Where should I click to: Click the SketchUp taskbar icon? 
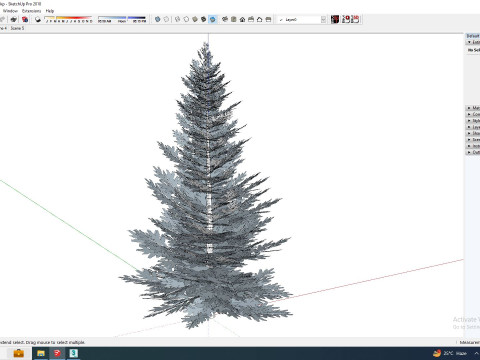click(57, 353)
